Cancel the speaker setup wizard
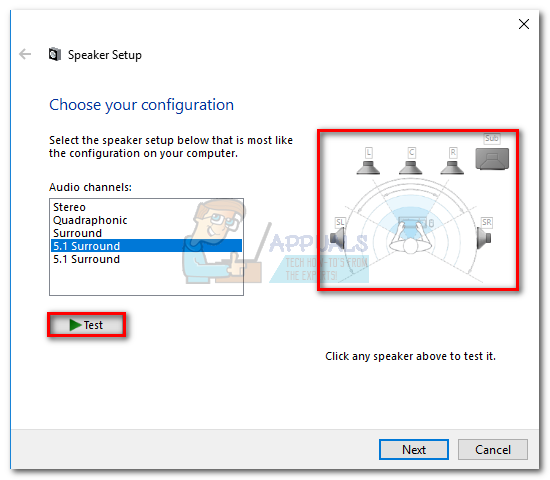Screen dimensions: 550x480 [493, 449]
